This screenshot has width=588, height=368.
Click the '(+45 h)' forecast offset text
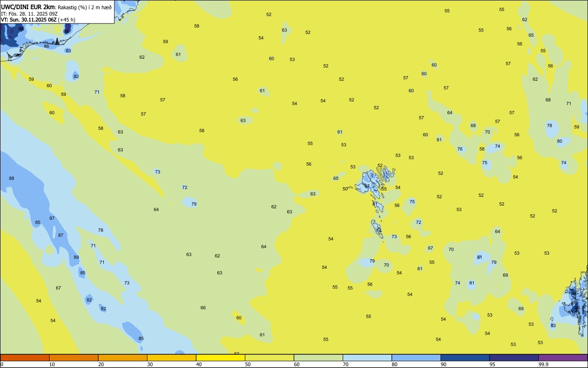[67, 20]
